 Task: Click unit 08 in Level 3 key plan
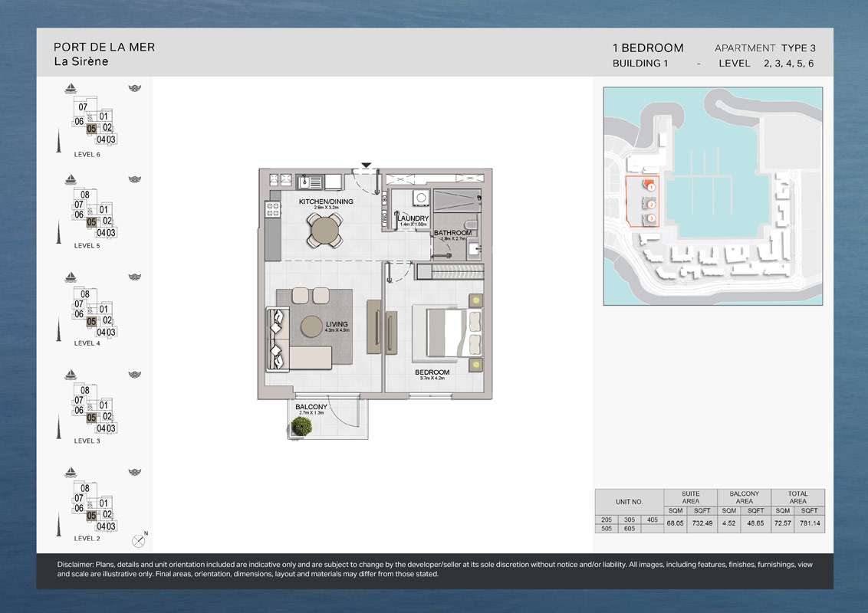pos(85,390)
